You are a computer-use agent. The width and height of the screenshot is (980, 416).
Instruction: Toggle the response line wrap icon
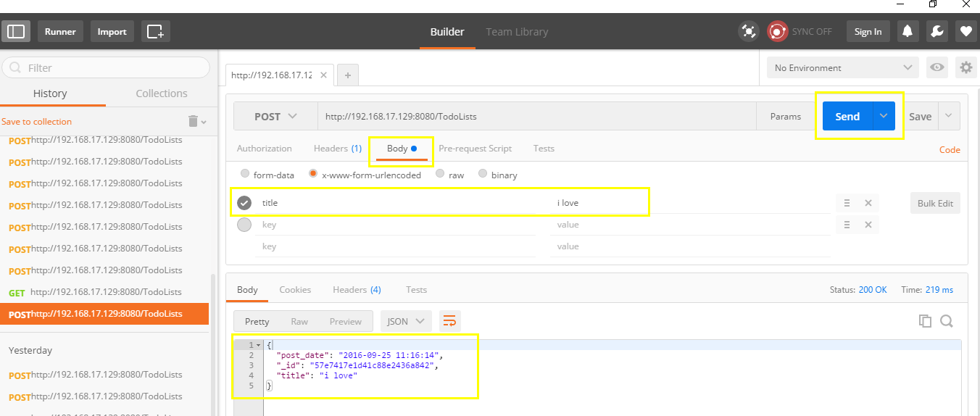(x=449, y=321)
